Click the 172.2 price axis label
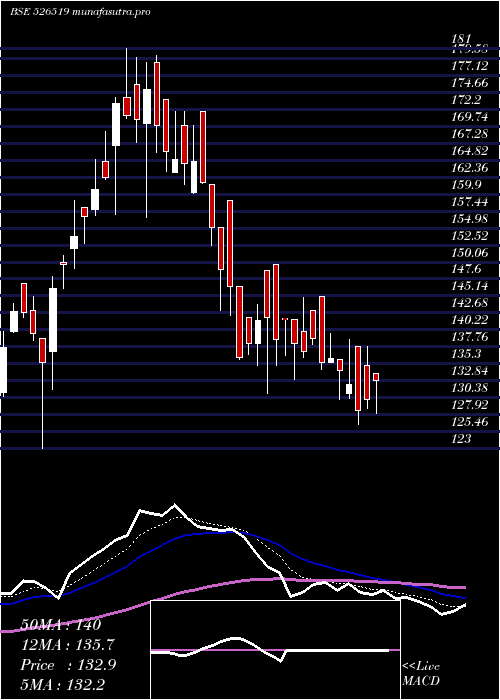This screenshot has width=500, height=700. [466, 100]
